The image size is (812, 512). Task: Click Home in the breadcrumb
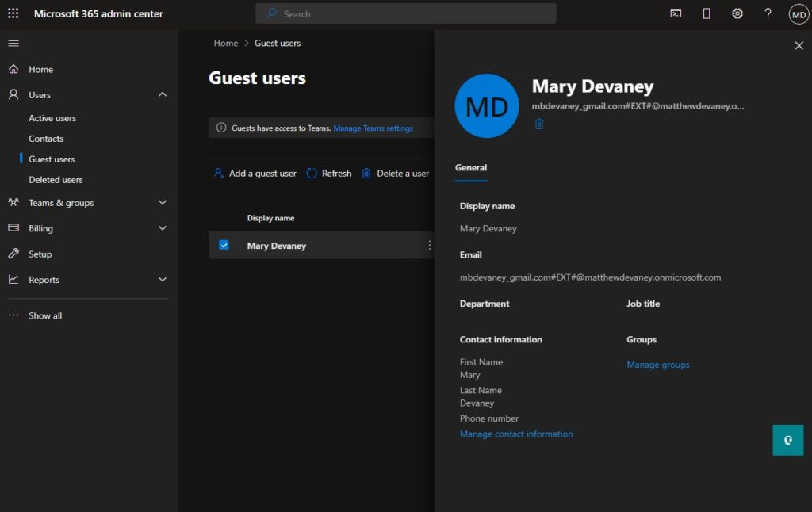point(226,43)
